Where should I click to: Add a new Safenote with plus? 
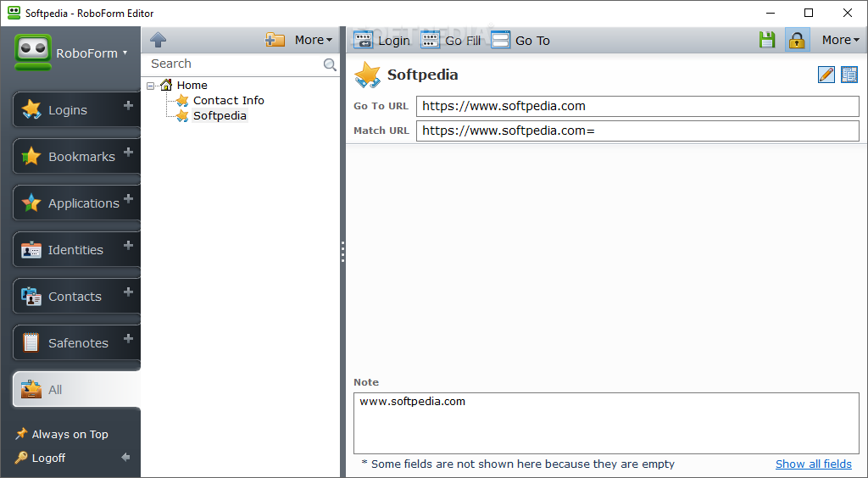click(129, 337)
